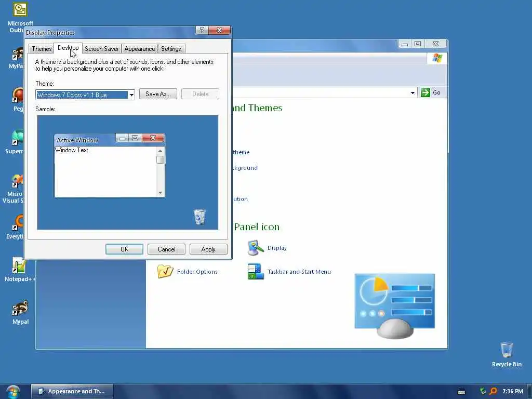
Task: Click the OK button
Action: [x=124, y=249]
